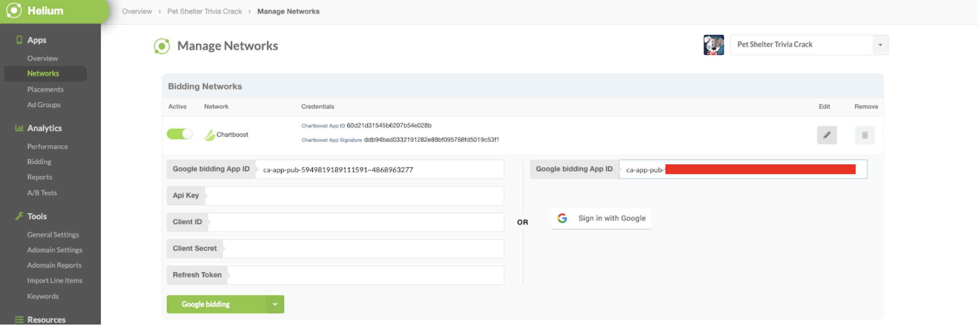Viewport: 980px width, 327px height.
Task: Click the right Google bidding App ID field
Action: (743, 170)
